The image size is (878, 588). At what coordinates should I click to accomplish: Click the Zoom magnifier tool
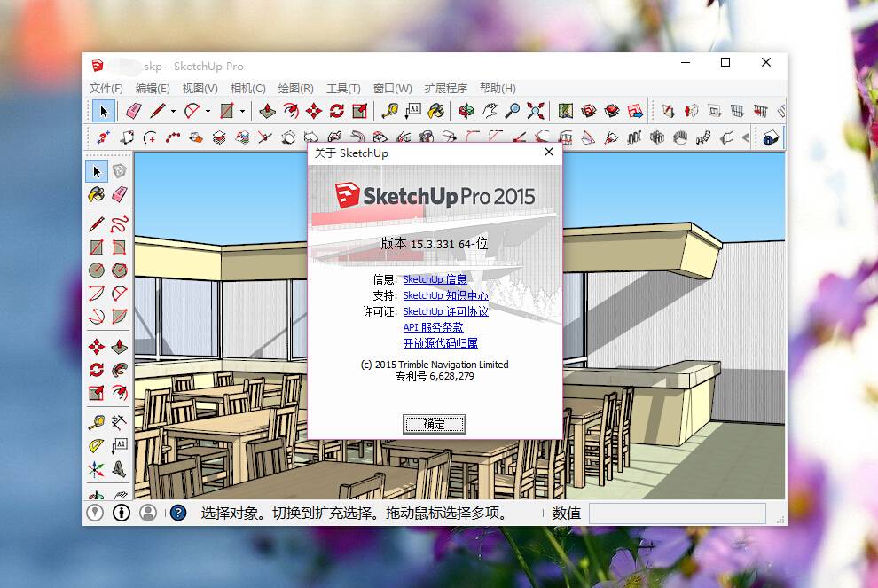[513, 111]
